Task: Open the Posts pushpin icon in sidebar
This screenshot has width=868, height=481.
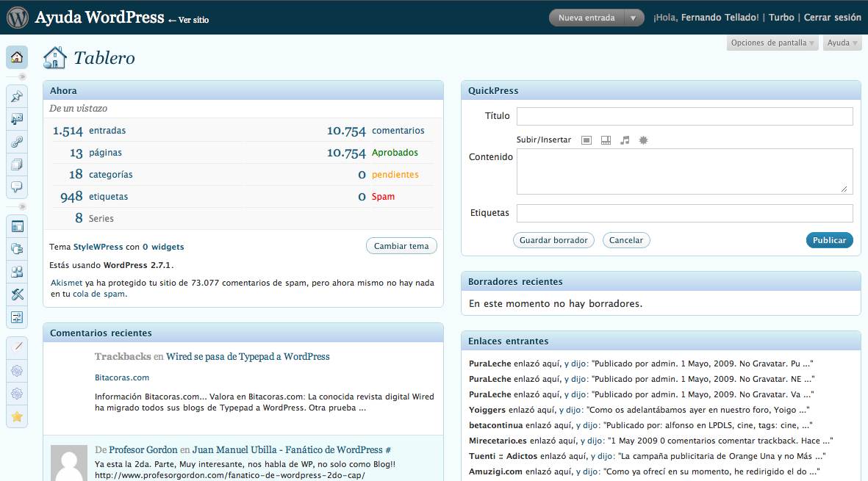Action: click(17, 96)
